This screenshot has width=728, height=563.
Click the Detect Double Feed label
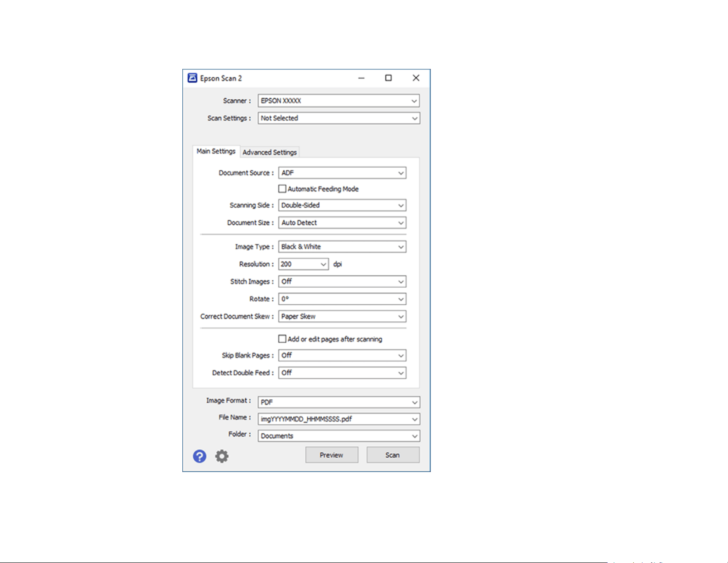pyautogui.click(x=243, y=373)
